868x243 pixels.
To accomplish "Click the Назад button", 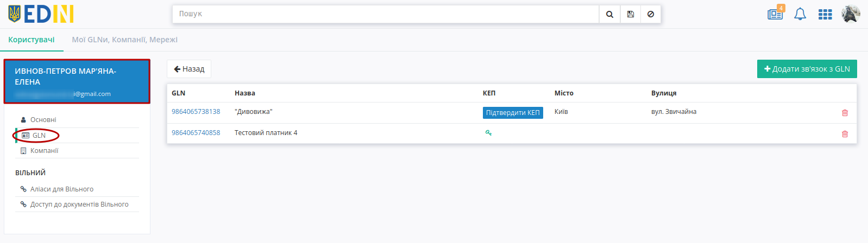I will (x=189, y=69).
